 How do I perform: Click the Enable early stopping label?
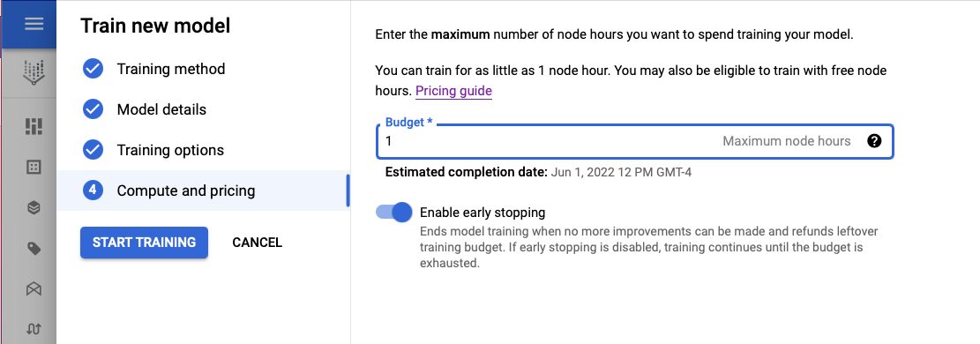(483, 212)
